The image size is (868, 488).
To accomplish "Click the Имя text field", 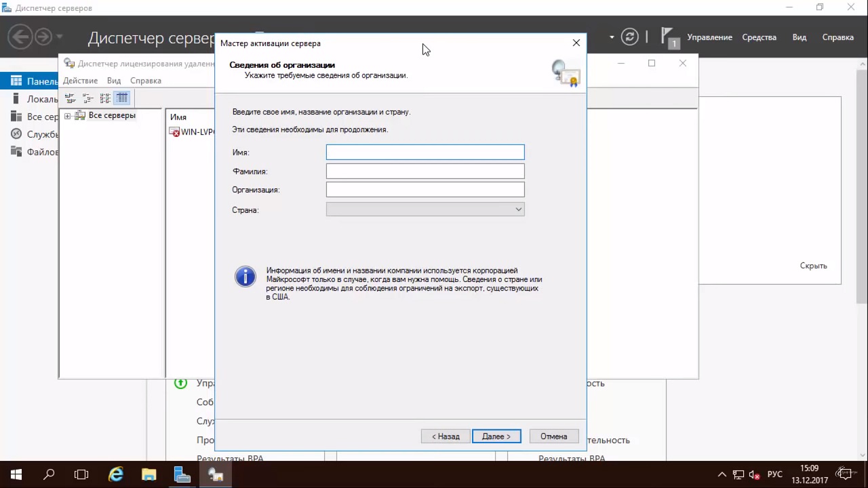I will [425, 152].
